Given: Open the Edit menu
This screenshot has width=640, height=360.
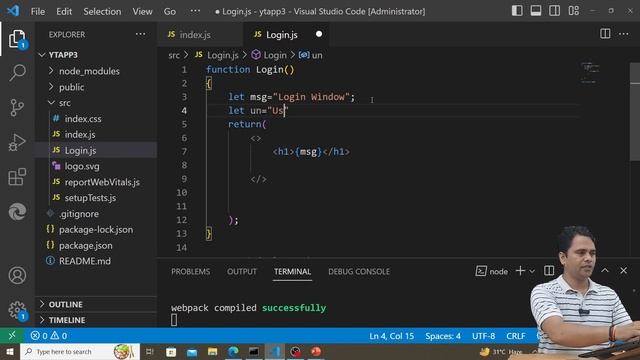Looking at the screenshot, I should pyautogui.click(x=64, y=11).
